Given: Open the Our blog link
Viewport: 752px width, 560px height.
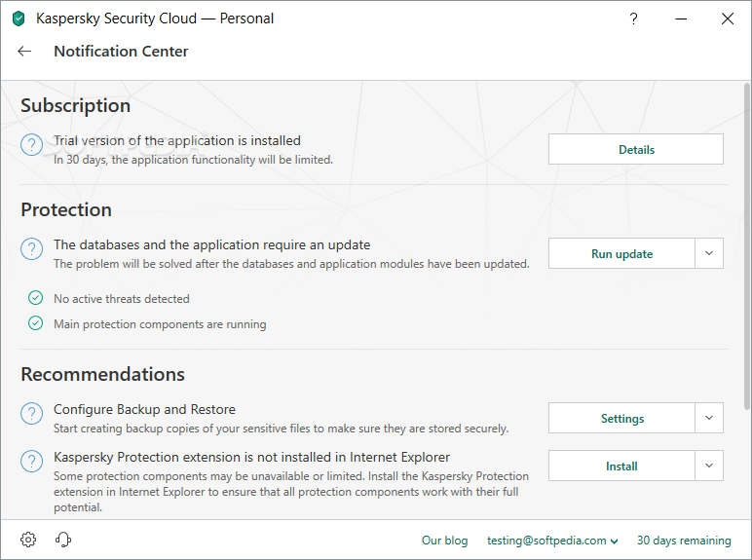Looking at the screenshot, I should pyautogui.click(x=444, y=541).
